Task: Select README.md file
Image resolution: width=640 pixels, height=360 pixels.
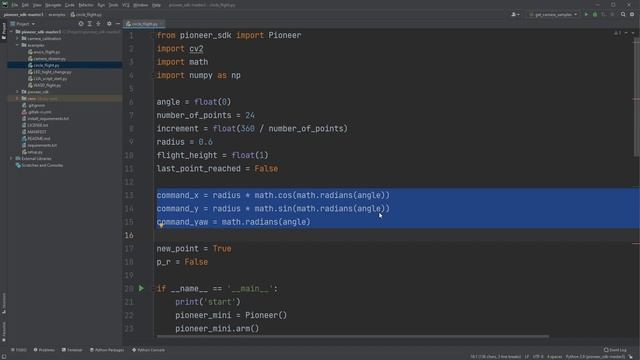Action: [x=35, y=138]
